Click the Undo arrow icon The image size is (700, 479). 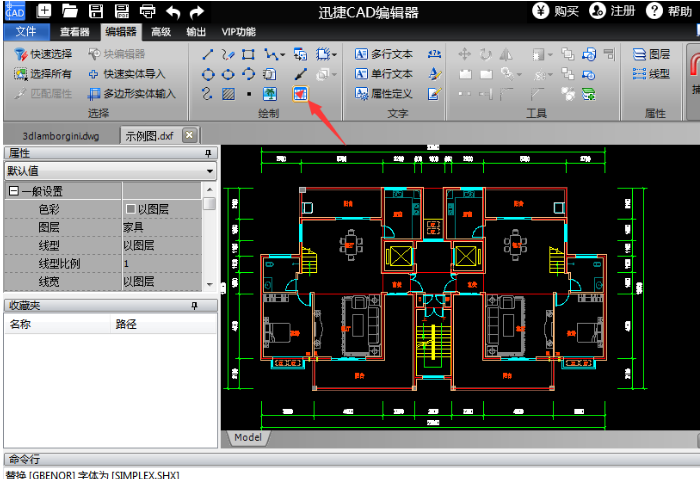pos(173,12)
